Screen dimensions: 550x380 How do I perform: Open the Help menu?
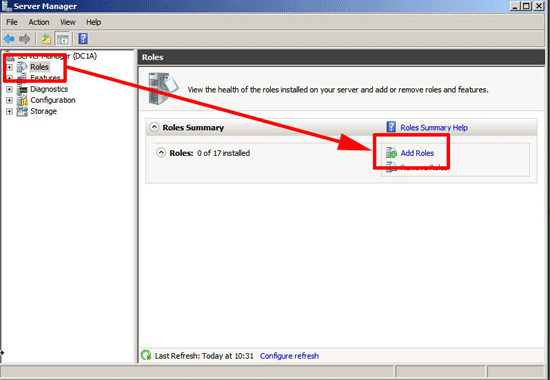click(x=94, y=22)
